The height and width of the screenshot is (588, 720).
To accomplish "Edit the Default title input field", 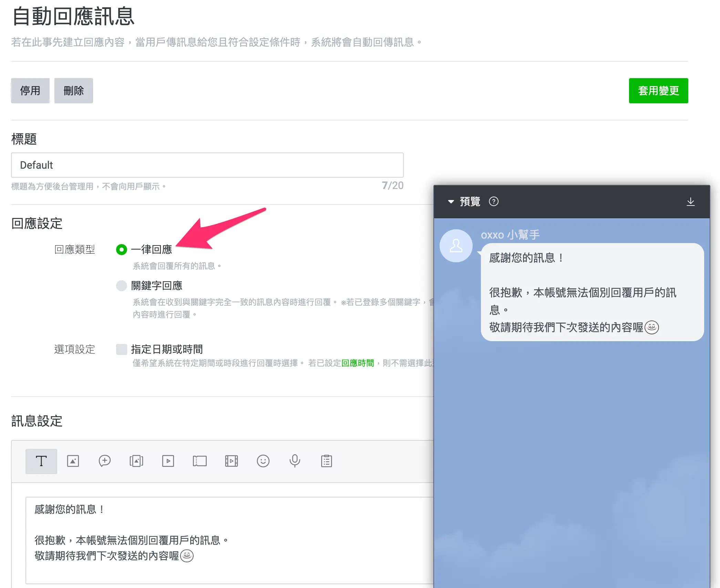I will pyautogui.click(x=207, y=165).
